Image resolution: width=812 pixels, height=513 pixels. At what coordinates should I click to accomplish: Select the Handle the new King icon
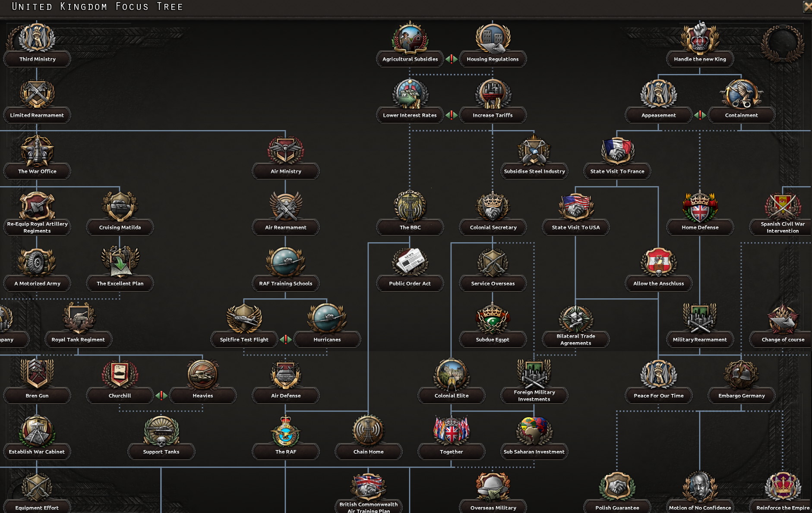tap(700, 38)
